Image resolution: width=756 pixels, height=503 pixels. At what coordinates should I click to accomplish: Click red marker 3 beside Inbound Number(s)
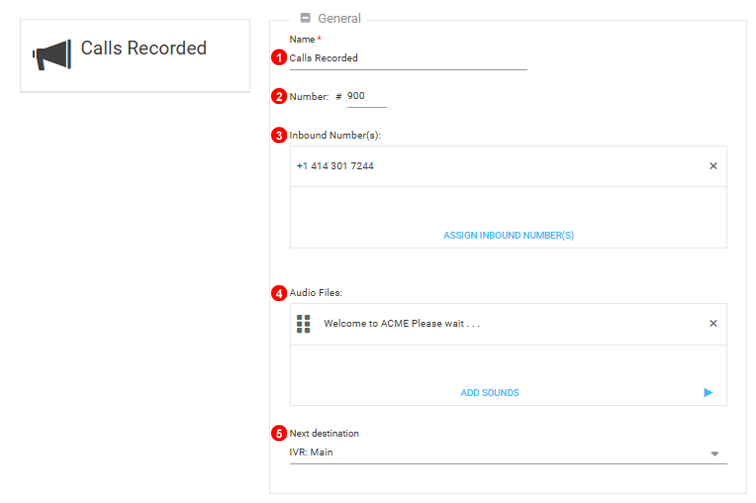click(279, 135)
